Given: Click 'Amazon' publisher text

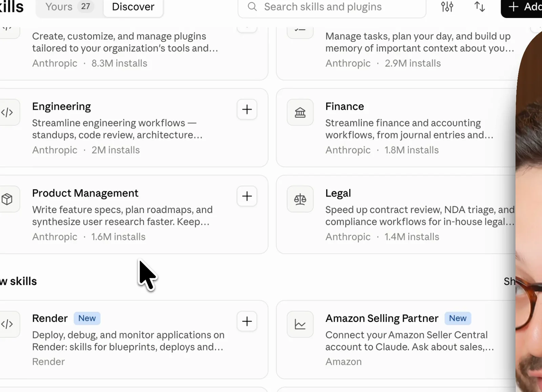Looking at the screenshot, I should 343,362.
